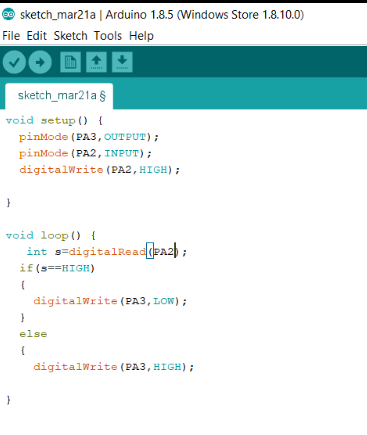Create a new sketch with New icon
Screen dimensions: 367x435
(70, 62)
